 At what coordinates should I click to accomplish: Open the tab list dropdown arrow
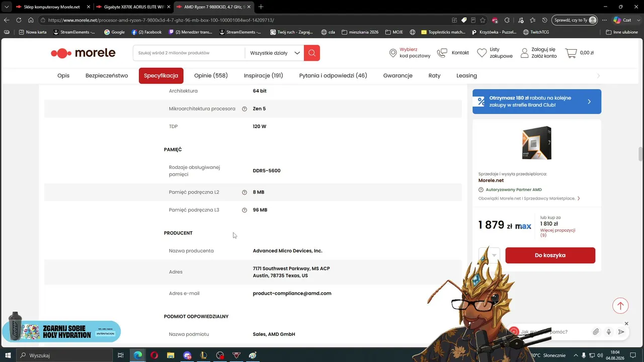(x=7, y=7)
